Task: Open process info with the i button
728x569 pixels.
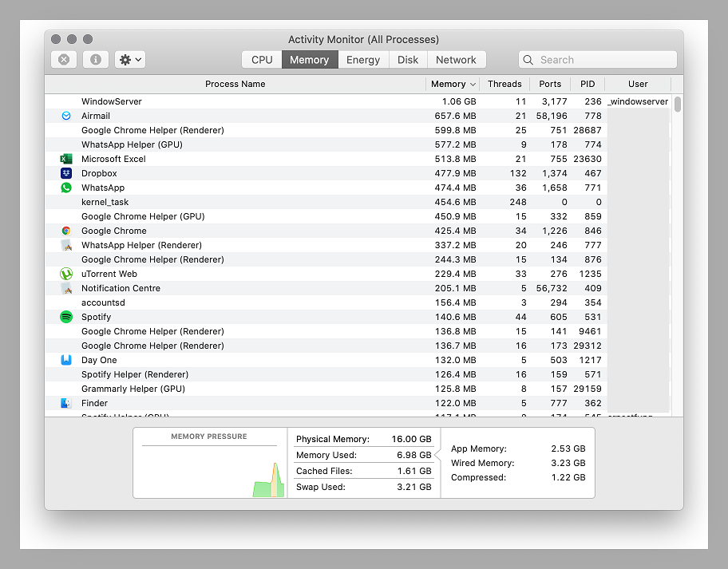Action: click(x=95, y=59)
